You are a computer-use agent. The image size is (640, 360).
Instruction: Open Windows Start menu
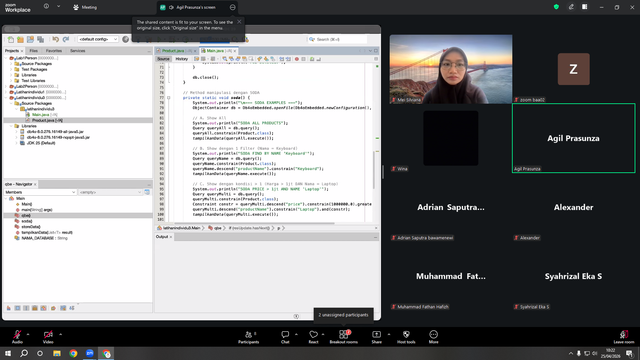[8, 353]
